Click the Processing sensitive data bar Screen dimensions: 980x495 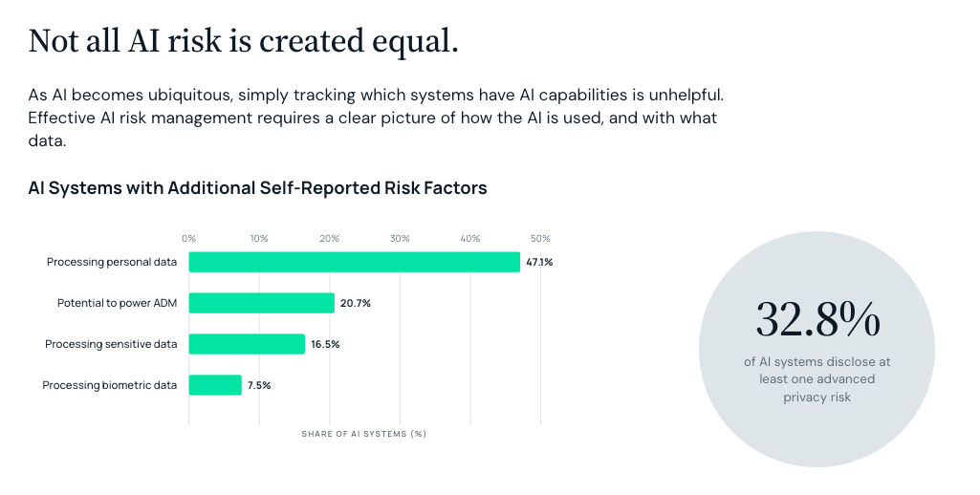247,344
